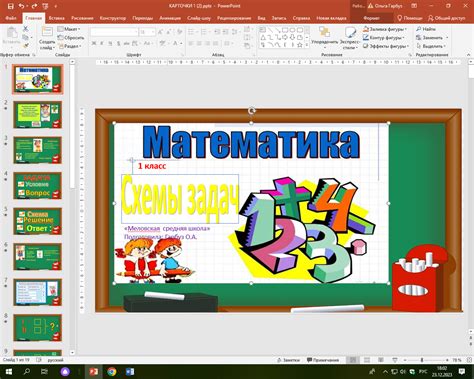Open the Раздел section dropdown
The width and height of the screenshot is (474, 379).
[70, 46]
